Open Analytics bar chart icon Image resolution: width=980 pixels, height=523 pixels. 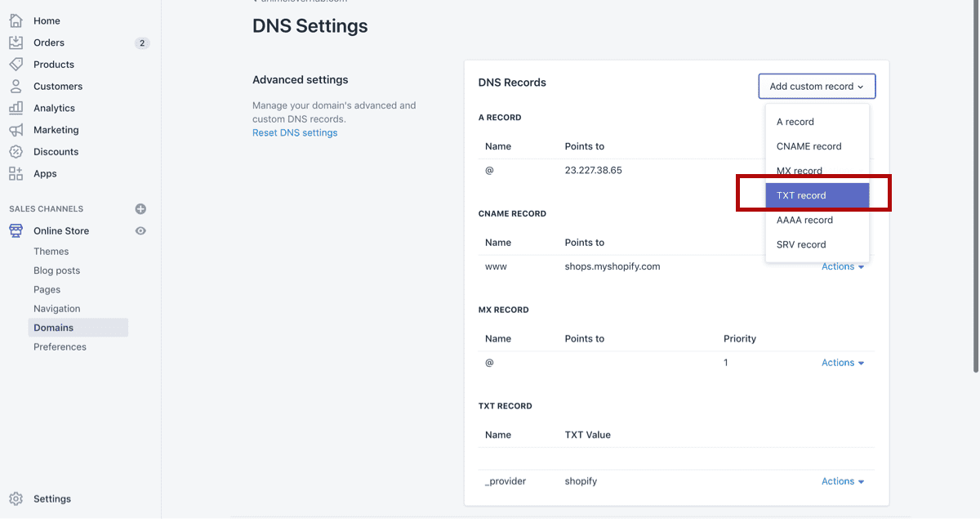click(x=16, y=108)
